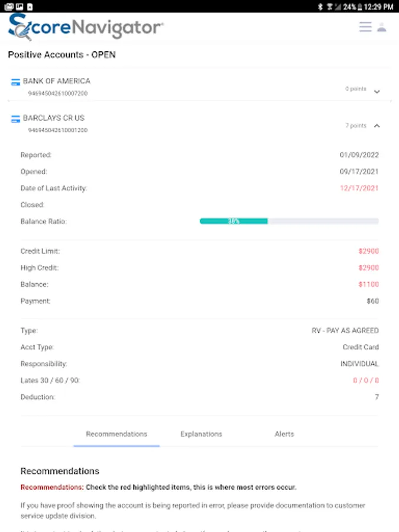Tap the Positive Accounts - OPEN heading
The height and width of the screenshot is (532, 399).
click(61, 54)
